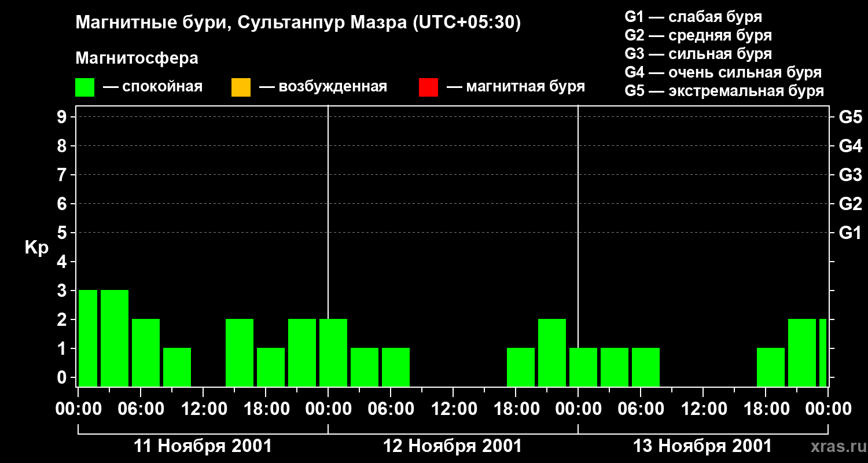
Task: Click the orange 'возбужденная' legend swatch
Action: pos(241,87)
